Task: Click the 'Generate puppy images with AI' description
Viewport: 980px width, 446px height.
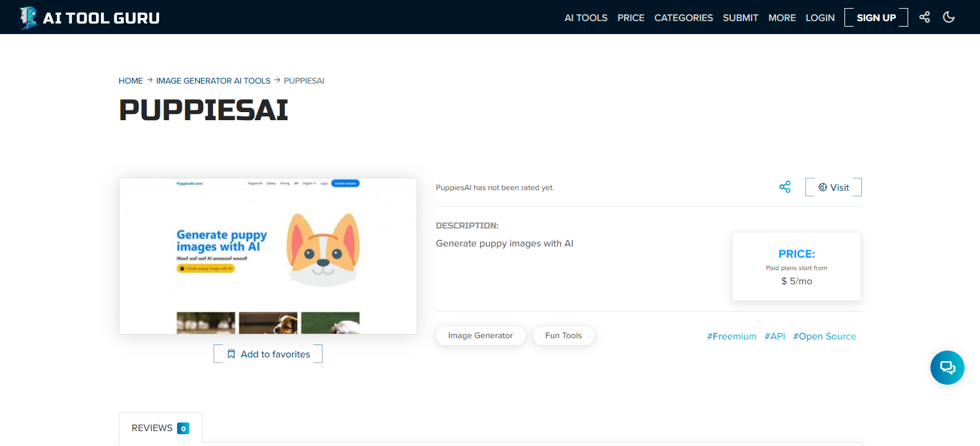Action: click(505, 243)
